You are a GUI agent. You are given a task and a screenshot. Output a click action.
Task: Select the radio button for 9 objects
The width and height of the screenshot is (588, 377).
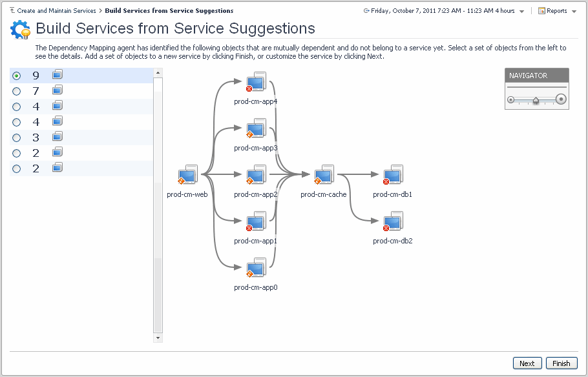pos(17,76)
